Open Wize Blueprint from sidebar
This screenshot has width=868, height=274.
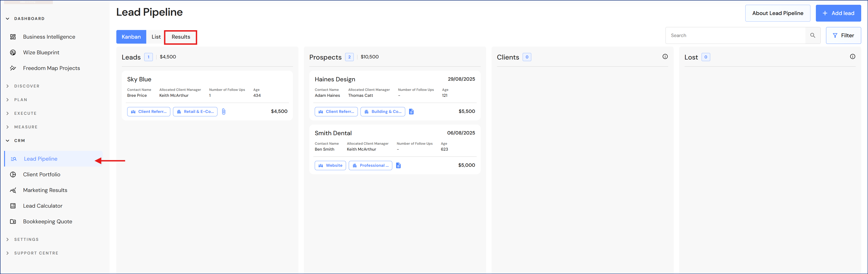coord(41,53)
